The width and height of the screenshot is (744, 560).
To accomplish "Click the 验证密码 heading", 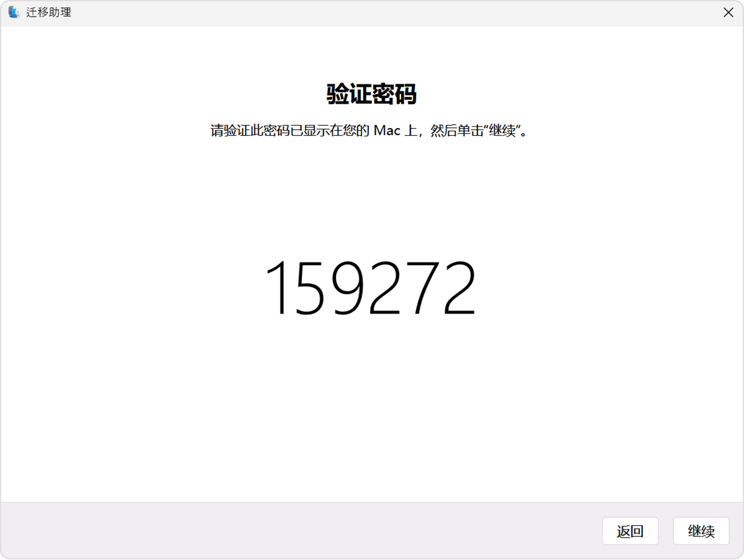I will pos(371,94).
